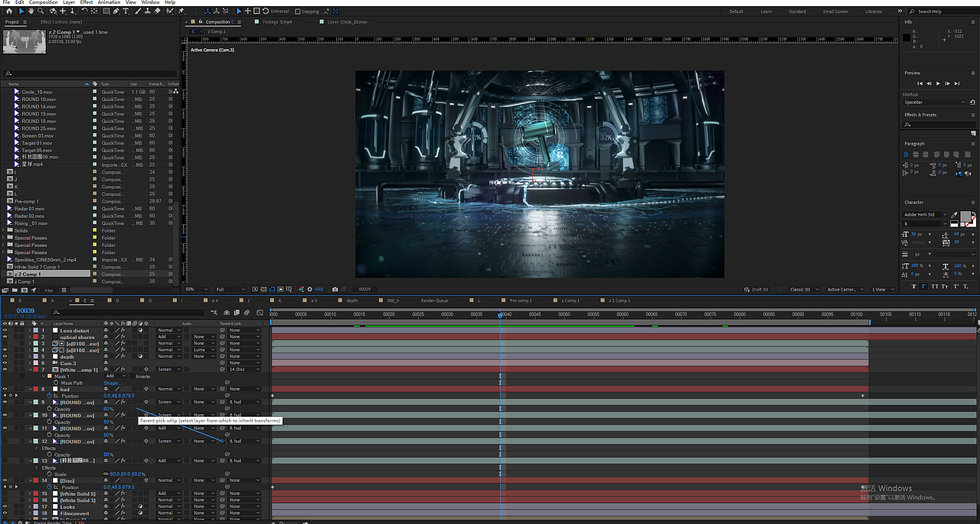
Task: Toggle visibility of Cam.3 layer
Action: click(5, 363)
